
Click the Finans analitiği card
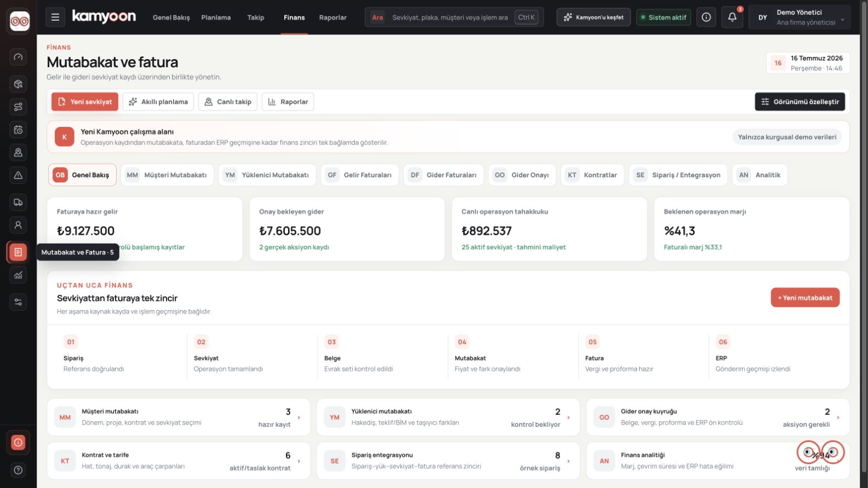click(717, 461)
